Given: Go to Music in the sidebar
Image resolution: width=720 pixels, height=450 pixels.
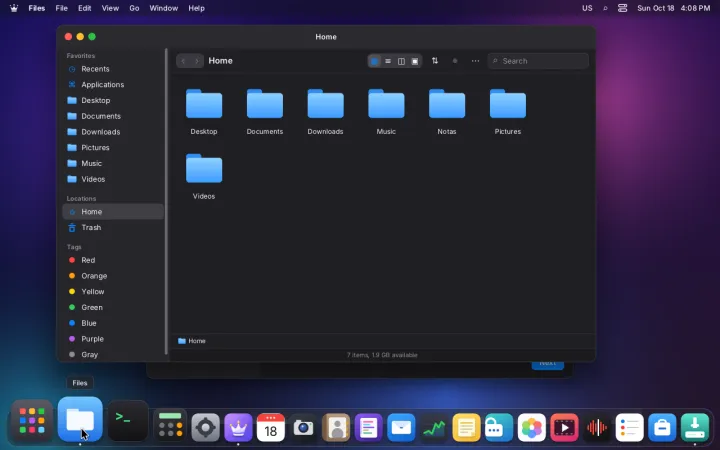Looking at the screenshot, I should pos(113,163).
